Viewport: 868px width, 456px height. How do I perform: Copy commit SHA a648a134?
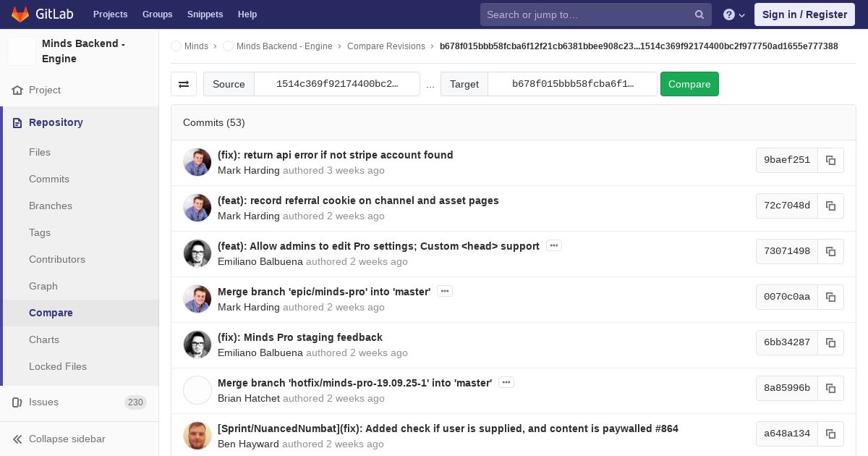[x=830, y=434]
